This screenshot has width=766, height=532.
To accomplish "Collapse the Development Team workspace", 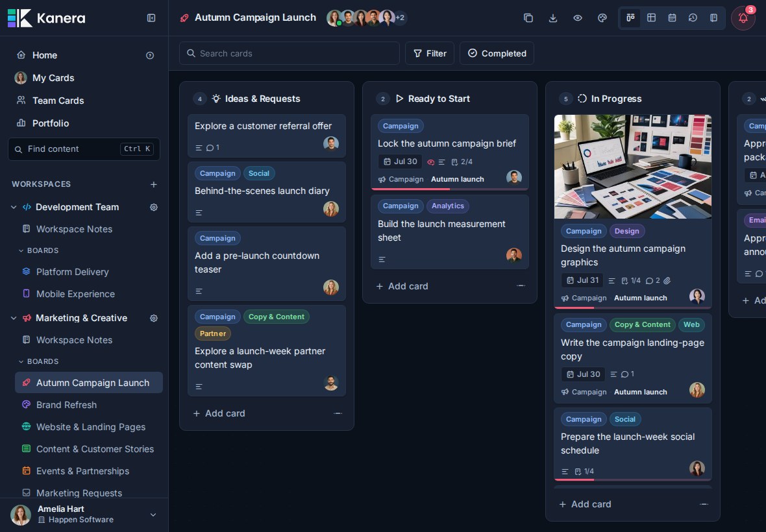I will click(14, 208).
